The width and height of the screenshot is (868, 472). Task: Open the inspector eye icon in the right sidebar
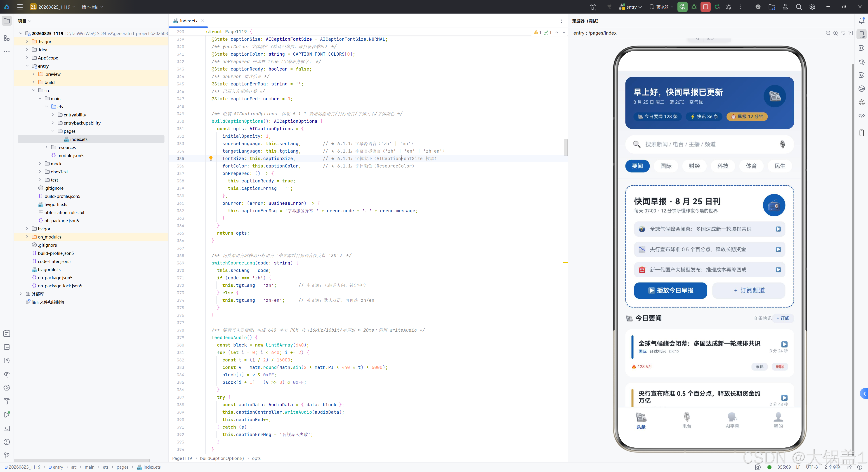862,116
